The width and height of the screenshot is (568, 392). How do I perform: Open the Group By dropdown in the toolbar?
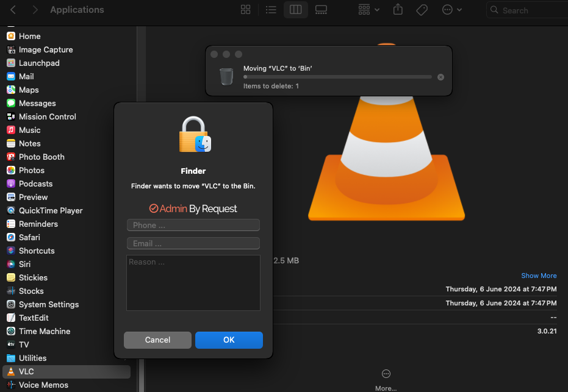pos(368,10)
